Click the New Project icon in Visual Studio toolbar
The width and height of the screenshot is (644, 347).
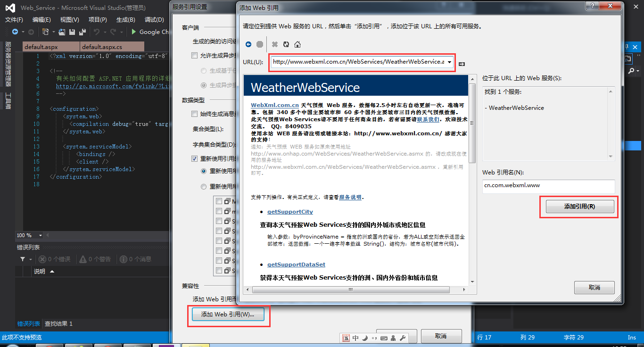46,32
